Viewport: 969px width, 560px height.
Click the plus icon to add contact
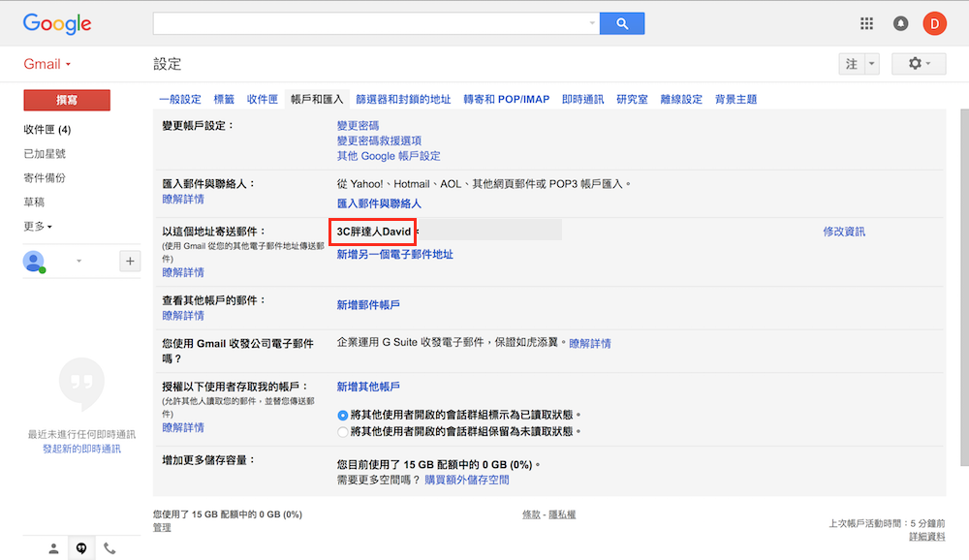coord(129,261)
